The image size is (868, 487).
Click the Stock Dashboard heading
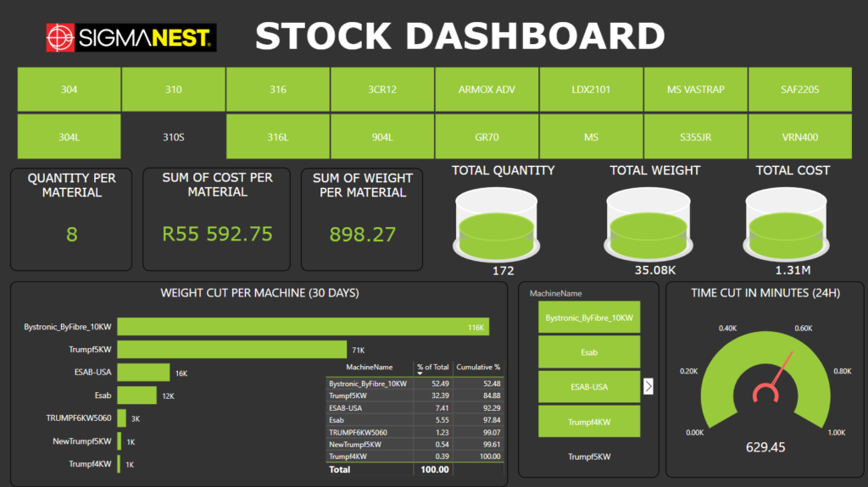pyautogui.click(x=460, y=36)
